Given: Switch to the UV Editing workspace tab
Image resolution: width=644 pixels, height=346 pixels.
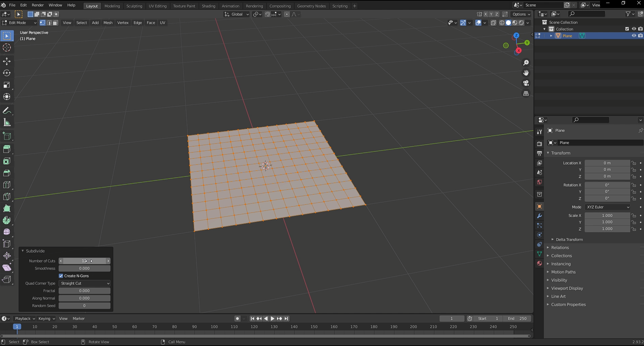Looking at the screenshot, I should pos(158,6).
